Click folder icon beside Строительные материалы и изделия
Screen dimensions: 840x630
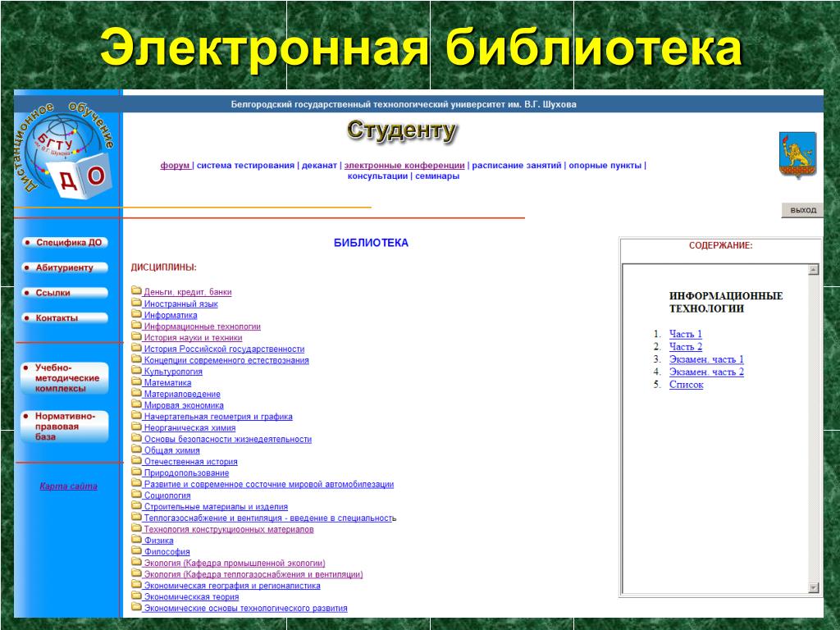[137, 505]
